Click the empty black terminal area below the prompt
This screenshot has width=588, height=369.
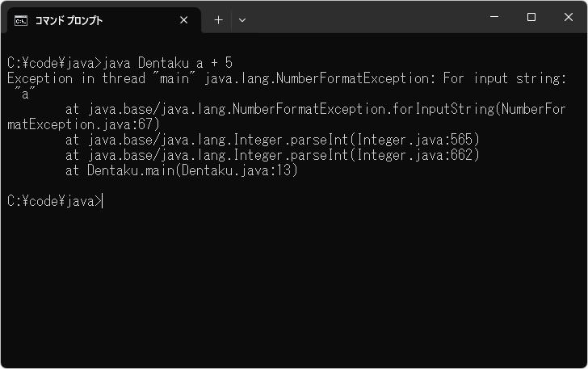point(294,283)
